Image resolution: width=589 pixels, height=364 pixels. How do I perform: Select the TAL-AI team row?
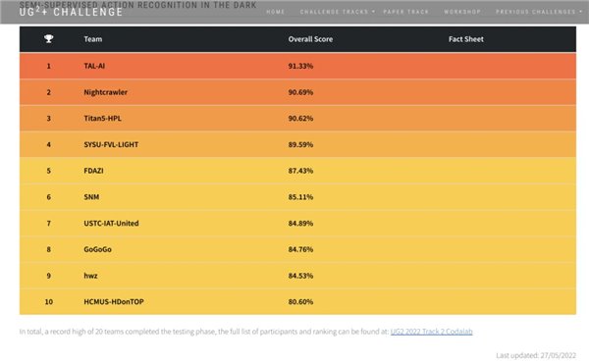pos(297,66)
